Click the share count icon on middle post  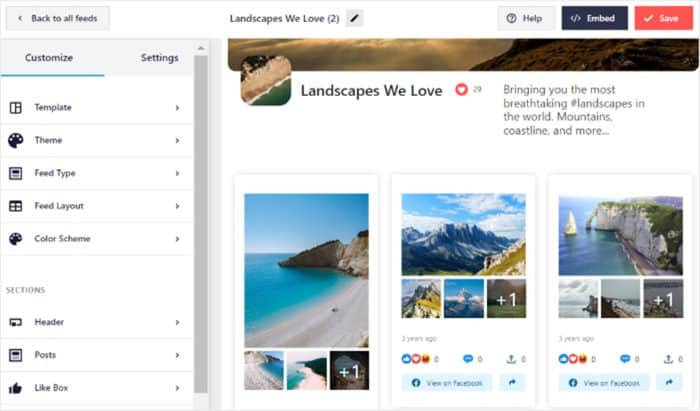511,359
